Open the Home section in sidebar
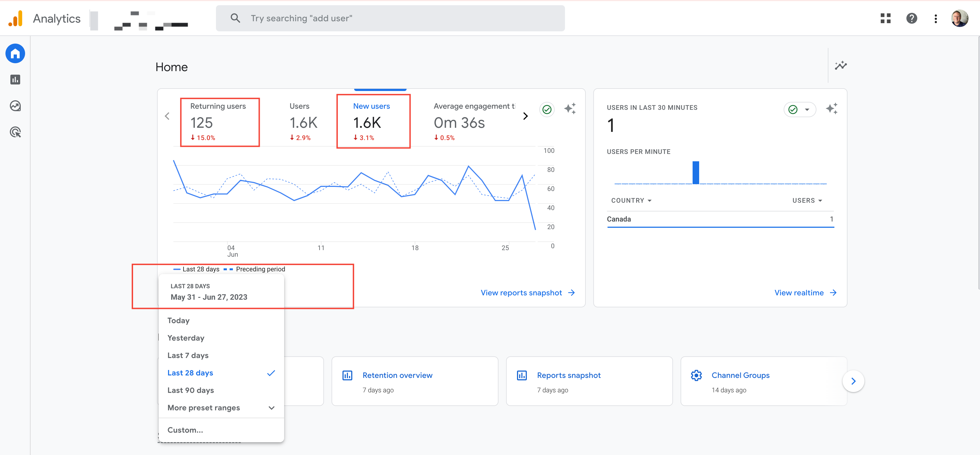Image resolution: width=980 pixels, height=455 pixels. pos(15,54)
